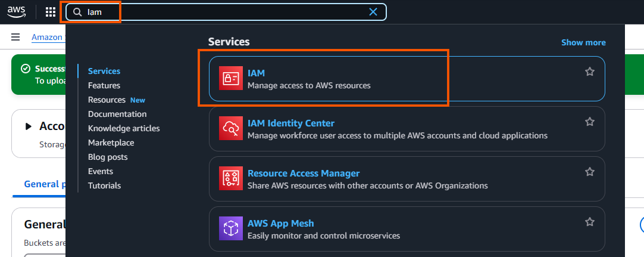Favorite IAM Identity Center with its star
Image resolution: width=644 pixels, height=257 pixels.
(x=590, y=122)
